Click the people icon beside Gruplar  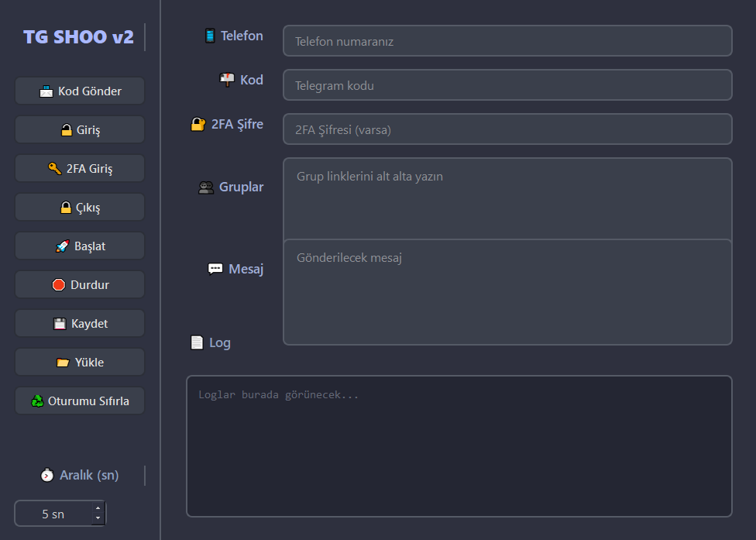(x=206, y=187)
